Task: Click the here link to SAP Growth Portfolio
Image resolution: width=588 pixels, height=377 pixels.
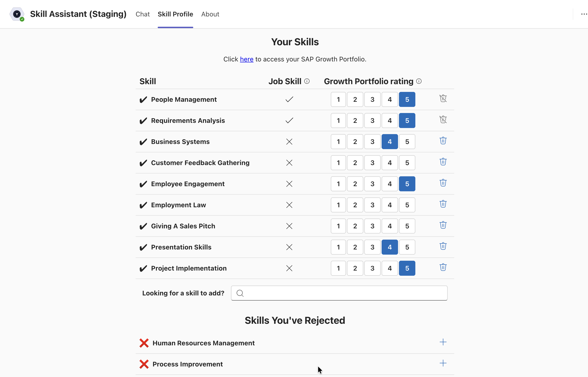Action: (x=246, y=59)
